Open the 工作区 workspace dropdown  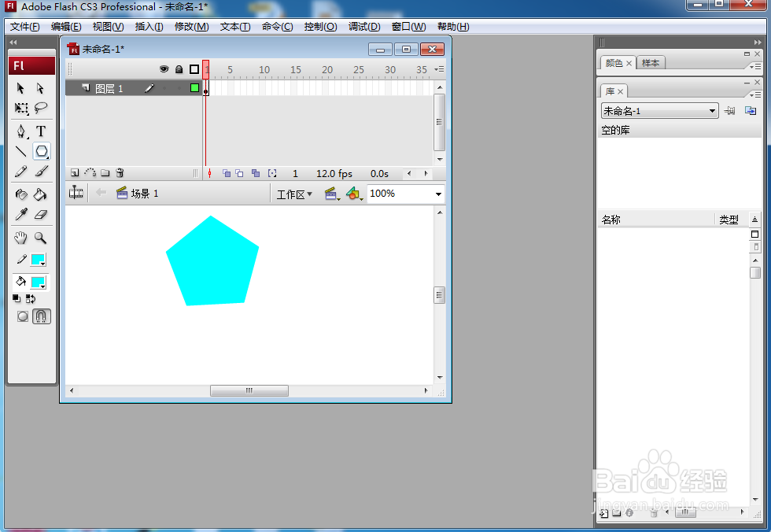[294, 194]
